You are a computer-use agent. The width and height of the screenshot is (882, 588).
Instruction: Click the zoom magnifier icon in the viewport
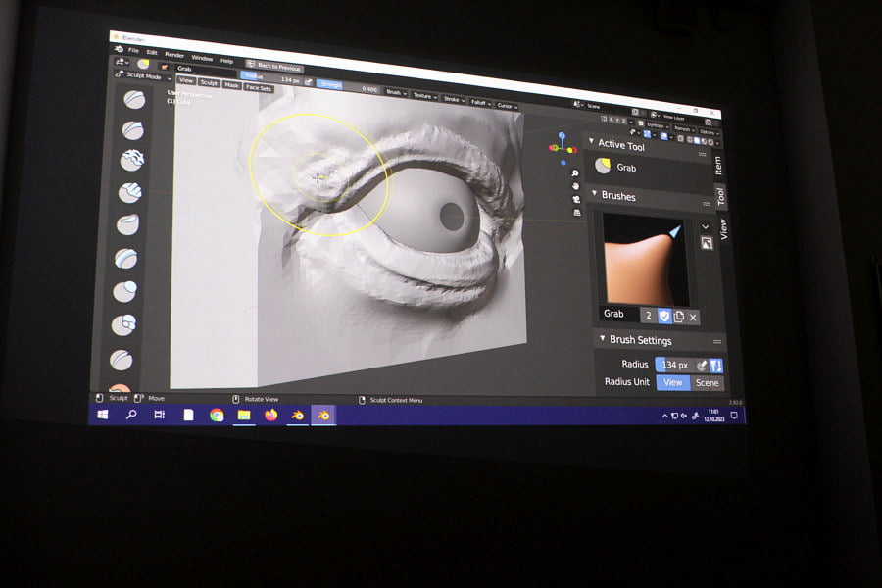(x=574, y=173)
